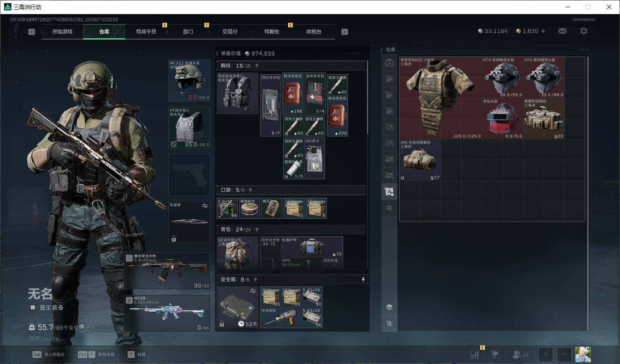
Task: Select the D2战术登山包 backpack slot
Action: [x=238, y=253]
